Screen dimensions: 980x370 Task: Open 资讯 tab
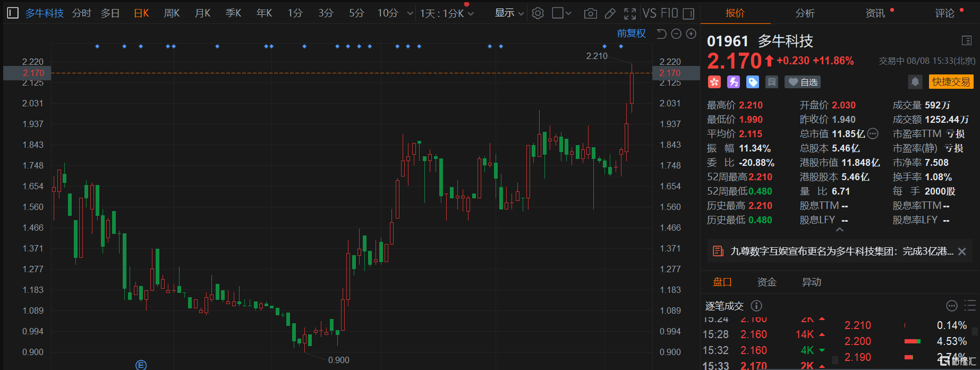click(875, 13)
